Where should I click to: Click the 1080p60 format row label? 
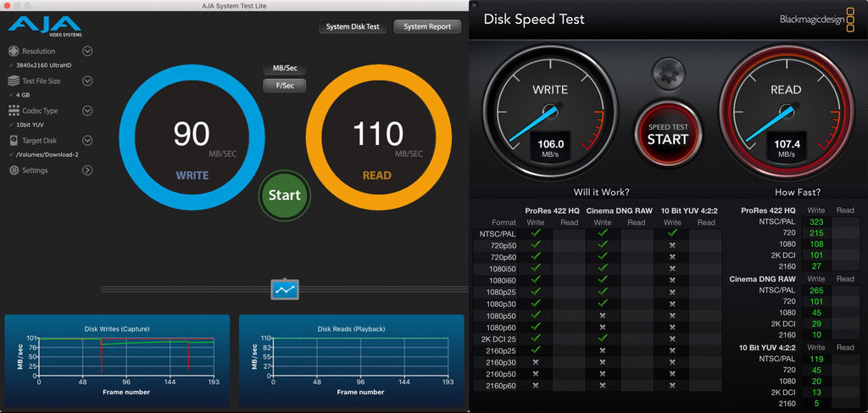(502, 326)
